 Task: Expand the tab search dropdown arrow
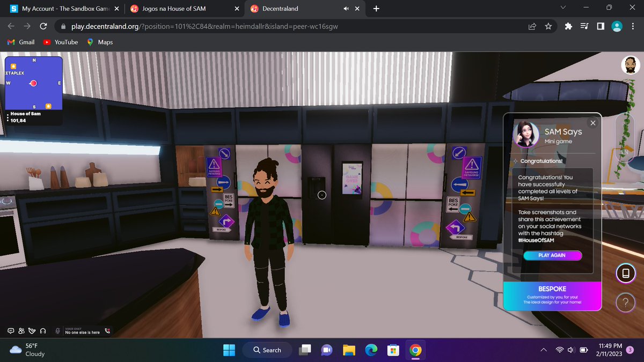point(562,8)
